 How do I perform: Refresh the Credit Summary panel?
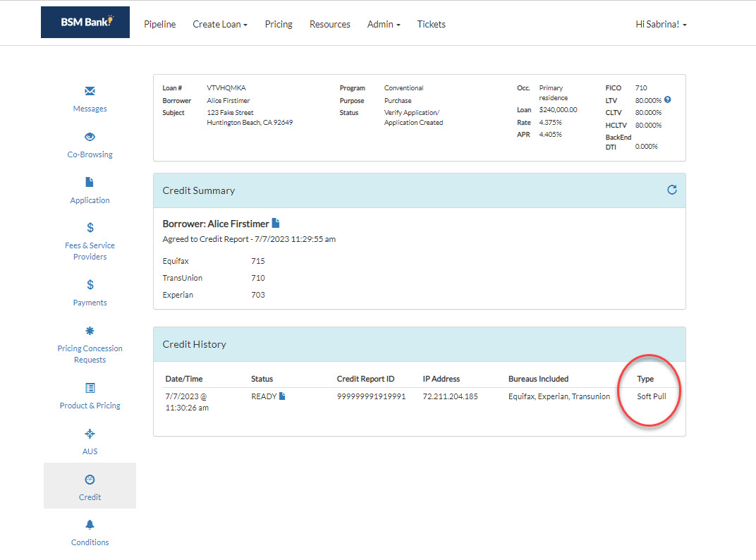click(671, 190)
